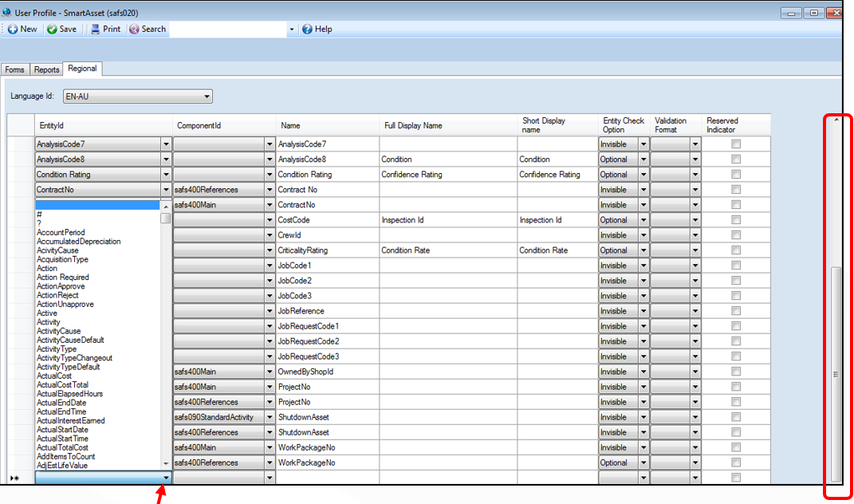
Task: Open the Help icon
Action: click(307, 29)
